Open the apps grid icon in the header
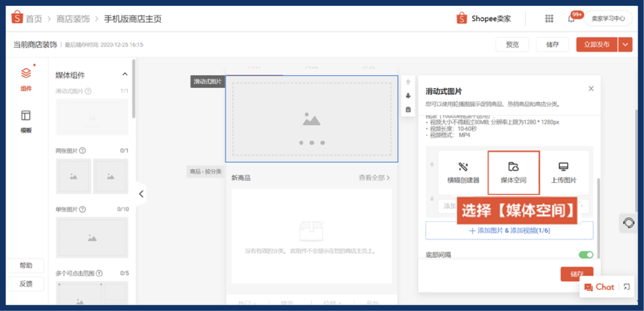This screenshot has width=644, height=311. click(549, 18)
